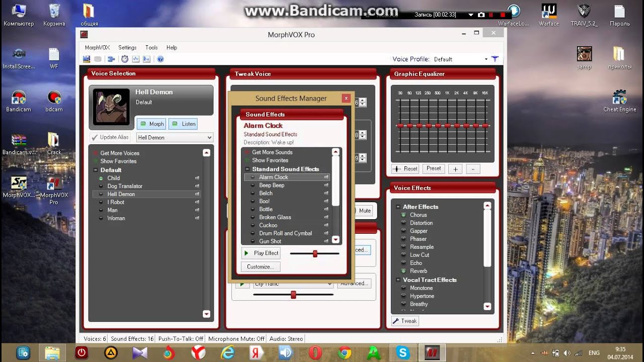Click the toolbar icon left of help
This screenshot has height=362, width=644.
[146, 59]
